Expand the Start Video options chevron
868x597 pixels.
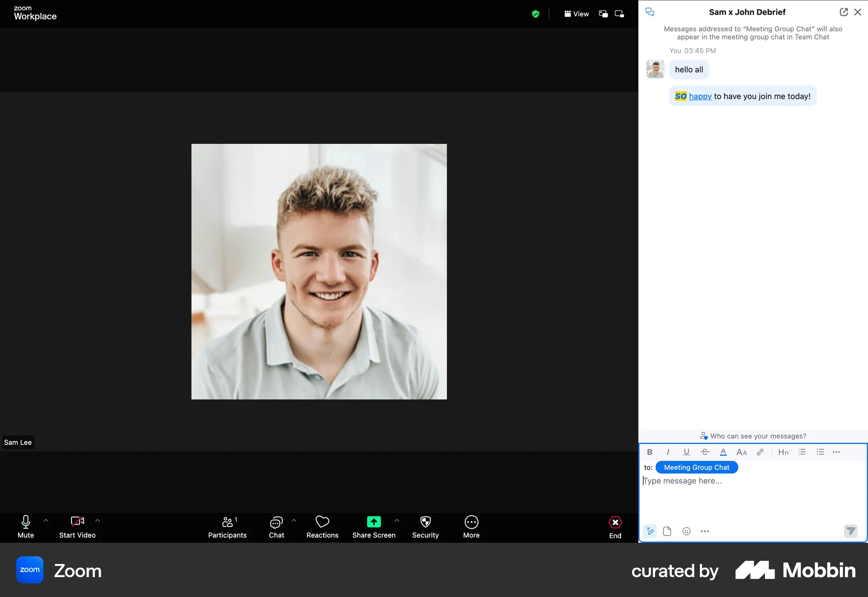98,520
